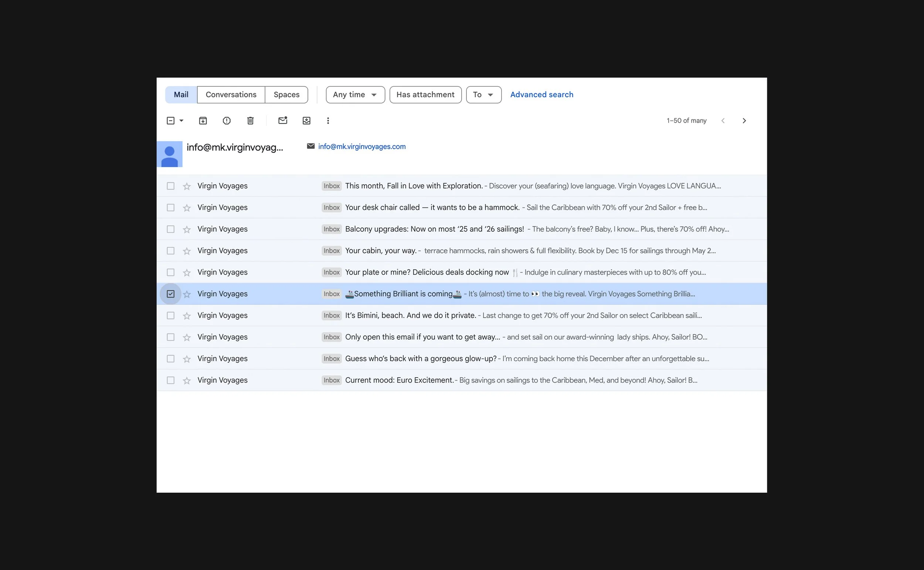Open the 'It's Bimini, beach' email
Viewport: 924px width, 570px height.
pyautogui.click(x=461, y=315)
